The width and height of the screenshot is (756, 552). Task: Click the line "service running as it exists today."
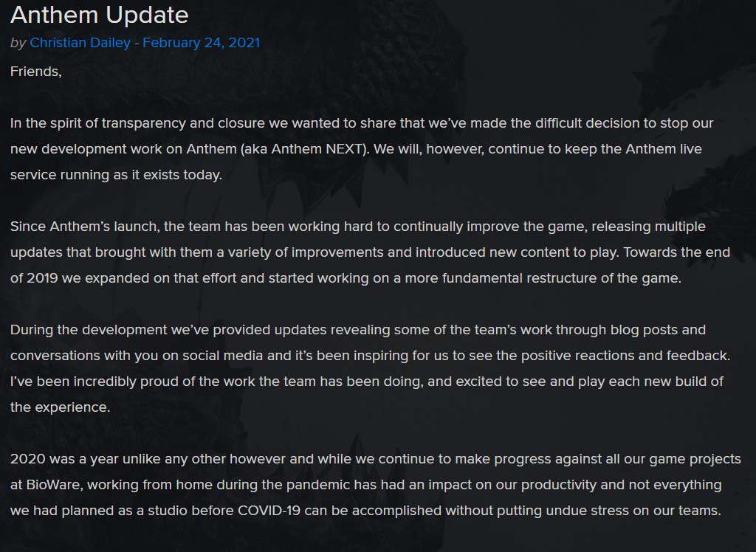tap(116, 175)
